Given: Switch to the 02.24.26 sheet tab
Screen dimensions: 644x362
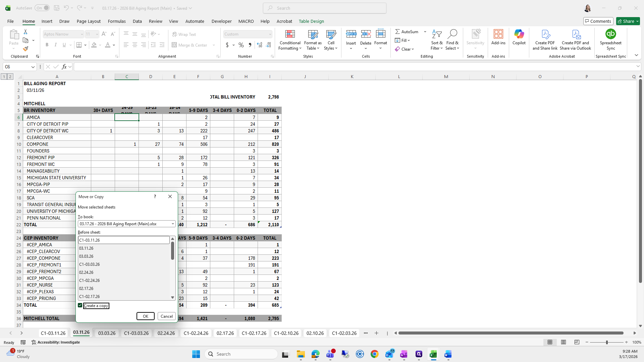Looking at the screenshot, I should [166, 333].
